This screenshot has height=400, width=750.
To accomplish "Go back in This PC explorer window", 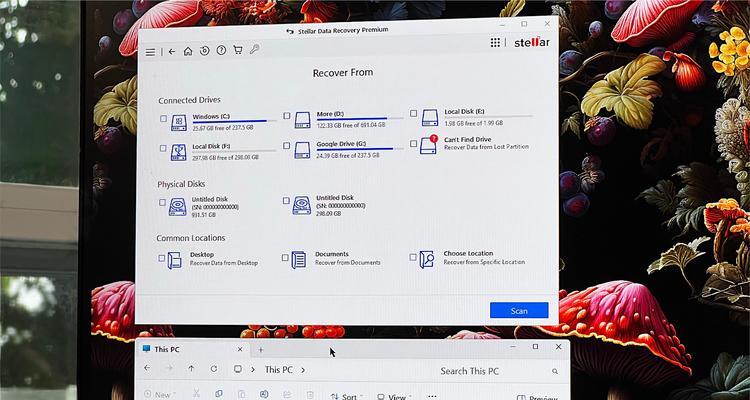I will pyautogui.click(x=147, y=368).
